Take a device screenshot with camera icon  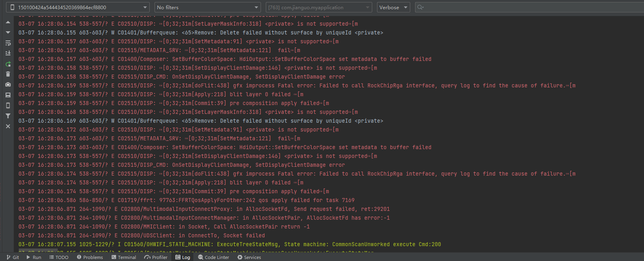8,85
